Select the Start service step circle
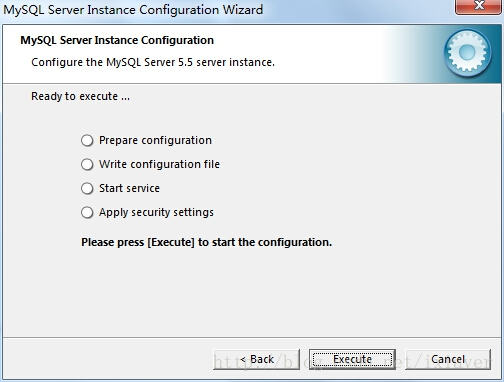The height and width of the screenshot is (382, 504). 87,188
